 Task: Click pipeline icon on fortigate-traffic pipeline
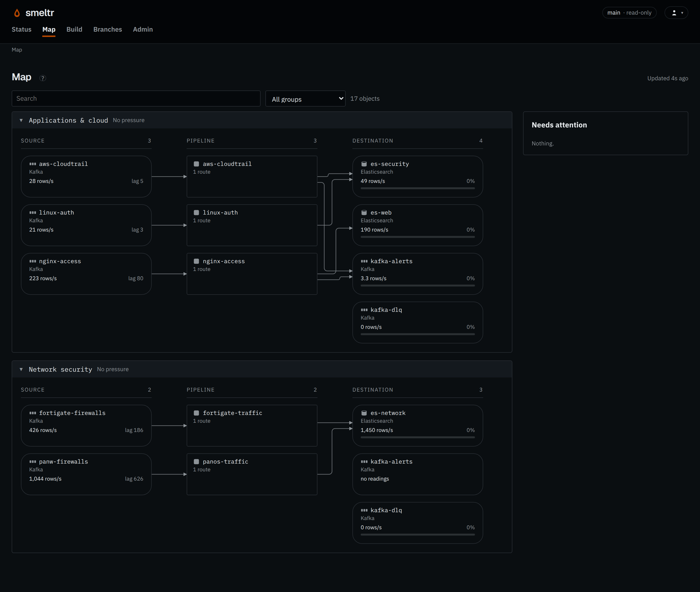point(197,413)
